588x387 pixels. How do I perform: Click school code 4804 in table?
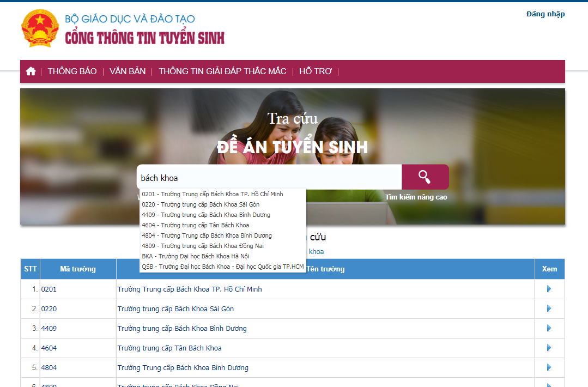tap(49, 367)
